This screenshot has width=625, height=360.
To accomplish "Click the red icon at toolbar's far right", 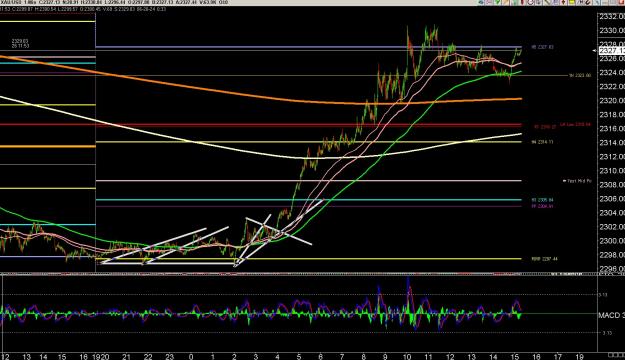I will coord(622,2).
